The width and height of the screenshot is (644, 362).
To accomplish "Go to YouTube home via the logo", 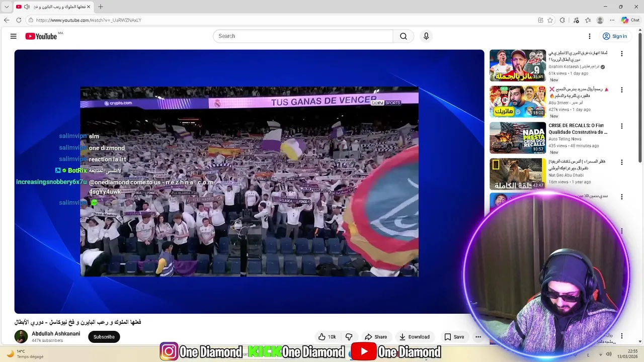I will click(x=41, y=36).
